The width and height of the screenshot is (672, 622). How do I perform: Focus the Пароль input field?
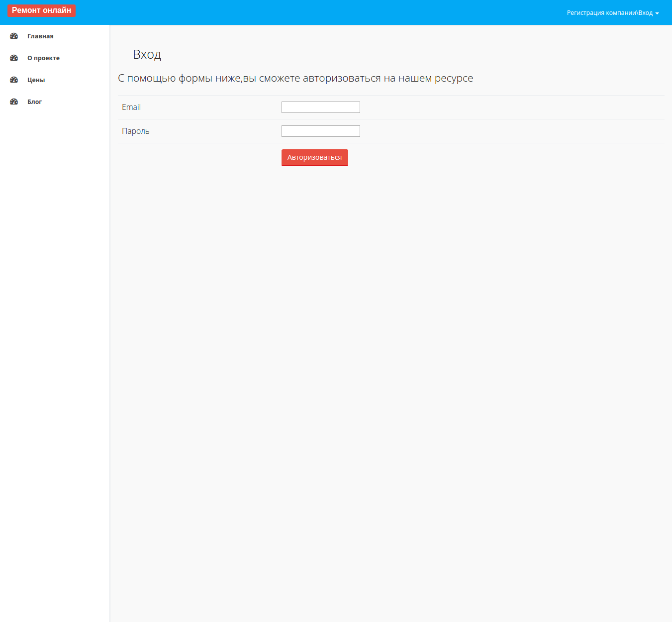point(321,131)
